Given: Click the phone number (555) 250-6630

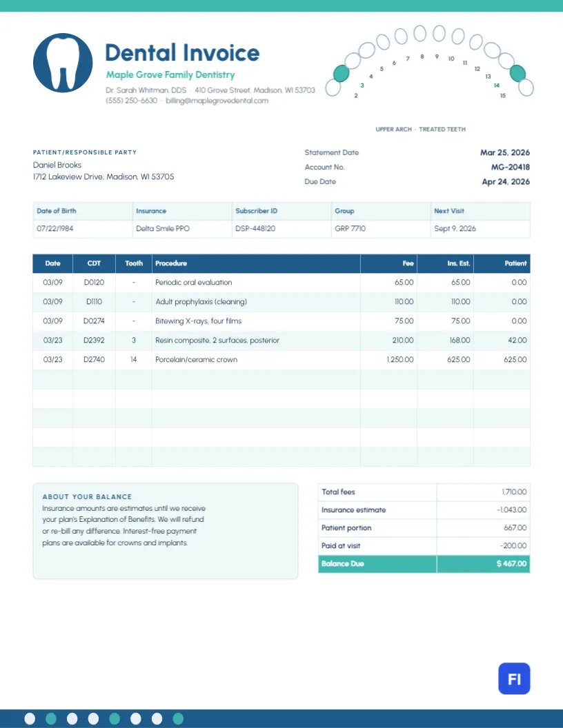Looking at the screenshot, I should [x=132, y=100].
